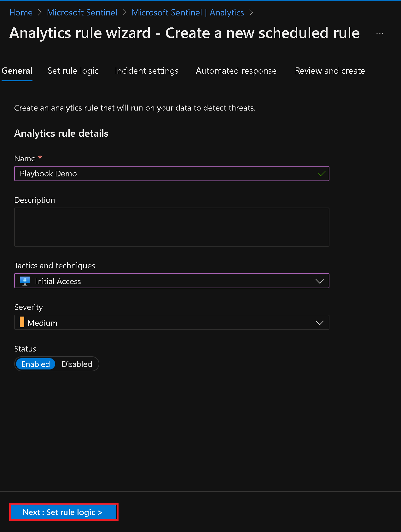Click the wizard title heading text
The width and height of the screenshot is (401, 532).
coord(184,33)
